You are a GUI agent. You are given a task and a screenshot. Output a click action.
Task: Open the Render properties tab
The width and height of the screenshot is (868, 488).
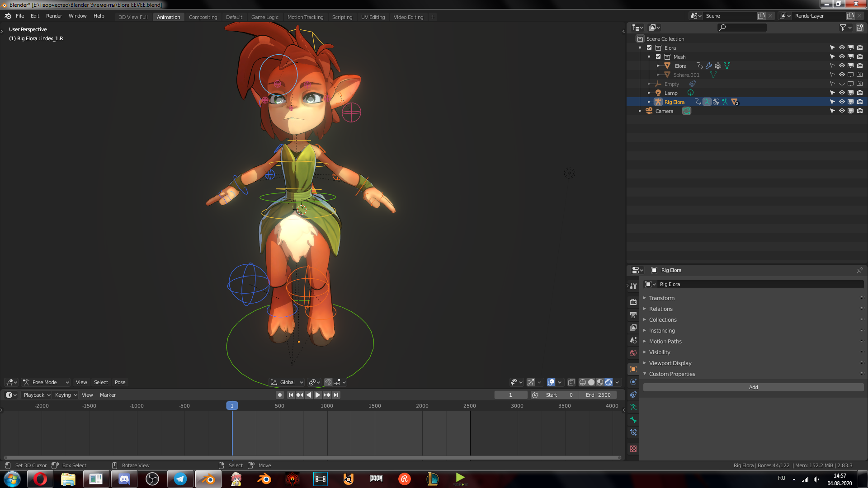(x=633, y=302)
